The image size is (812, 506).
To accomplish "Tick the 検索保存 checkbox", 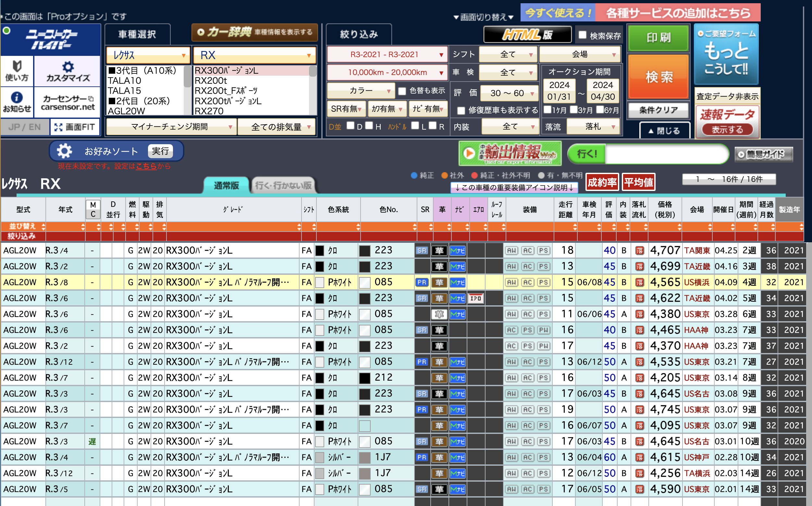I will 583,35.
